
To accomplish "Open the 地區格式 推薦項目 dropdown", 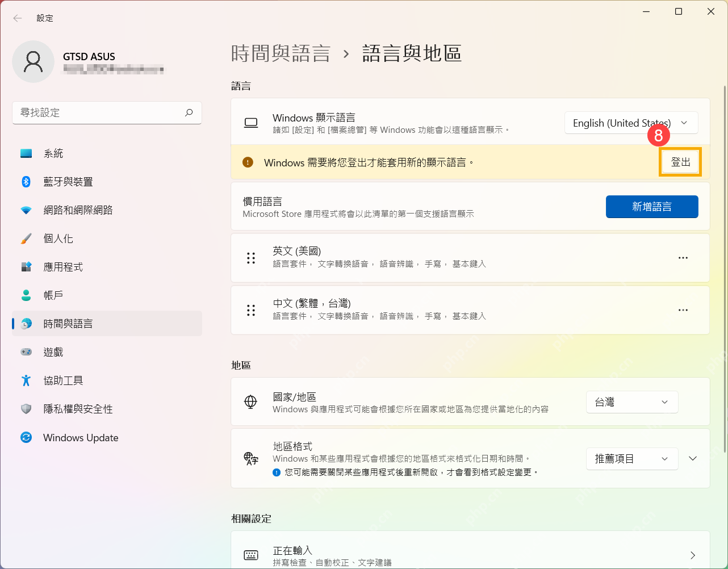I will (632, 459).
